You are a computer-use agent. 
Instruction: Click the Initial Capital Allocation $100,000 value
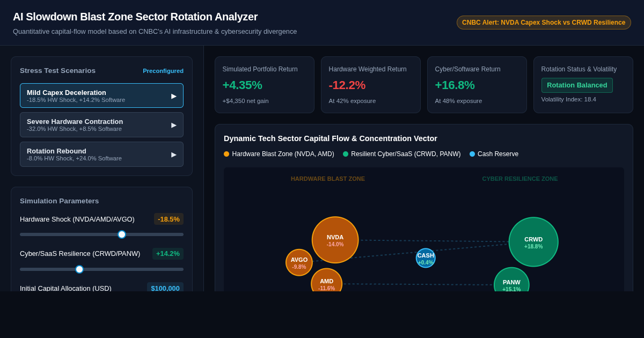pos(165,288)
